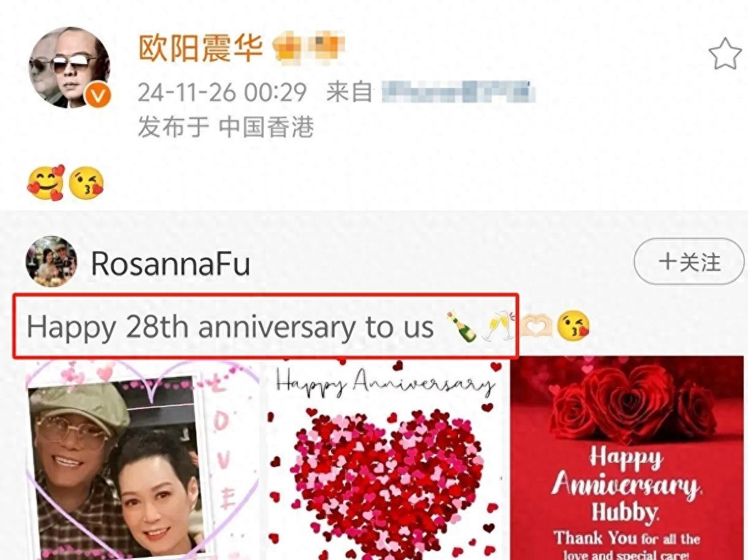Click the smiling hearts emoji
Image resolution: width=748 pixels, height=560 pixels.
[46, 183]
